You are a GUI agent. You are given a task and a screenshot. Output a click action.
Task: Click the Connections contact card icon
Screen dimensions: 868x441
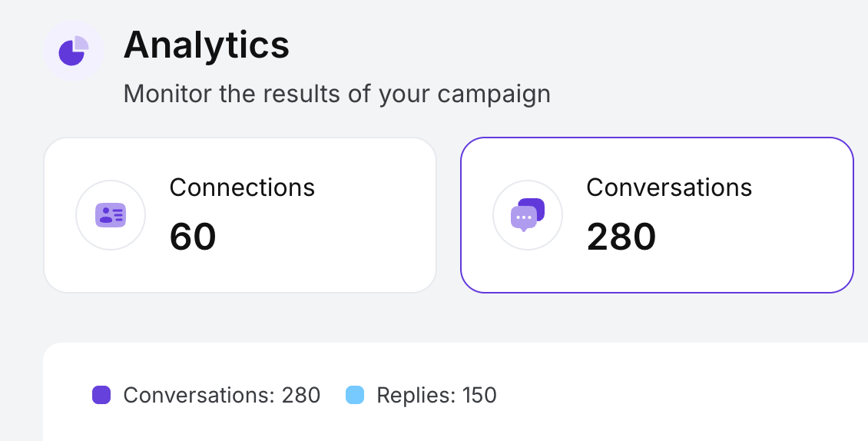click(x=111, y=215)
